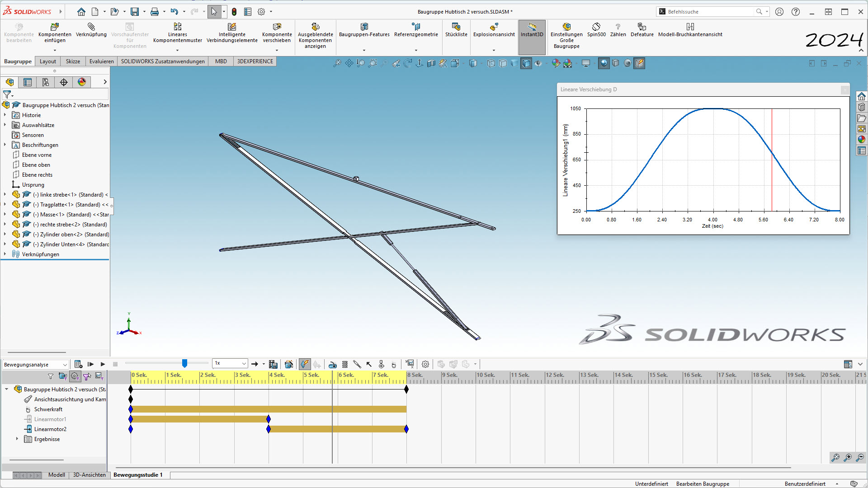This screenshot has width=868, height=488.
Task: Add a Contact via motion toolbar icon
Action: tap(382, 364)
